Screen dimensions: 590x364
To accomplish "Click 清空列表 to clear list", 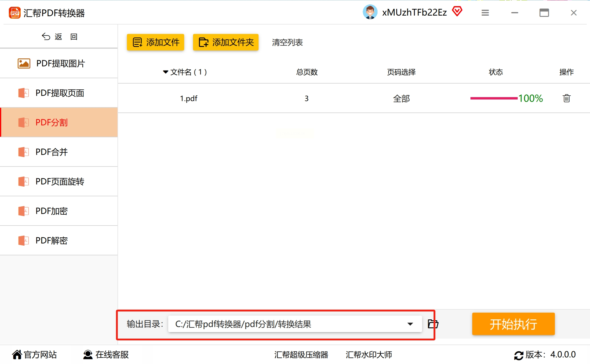I will (x=287, y=43).
